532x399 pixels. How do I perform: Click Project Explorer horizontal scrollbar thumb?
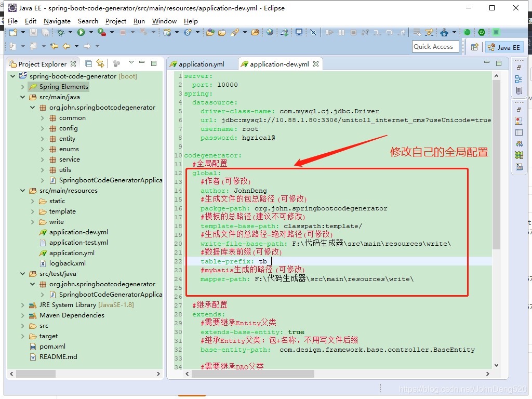click(x=36, y=374)
